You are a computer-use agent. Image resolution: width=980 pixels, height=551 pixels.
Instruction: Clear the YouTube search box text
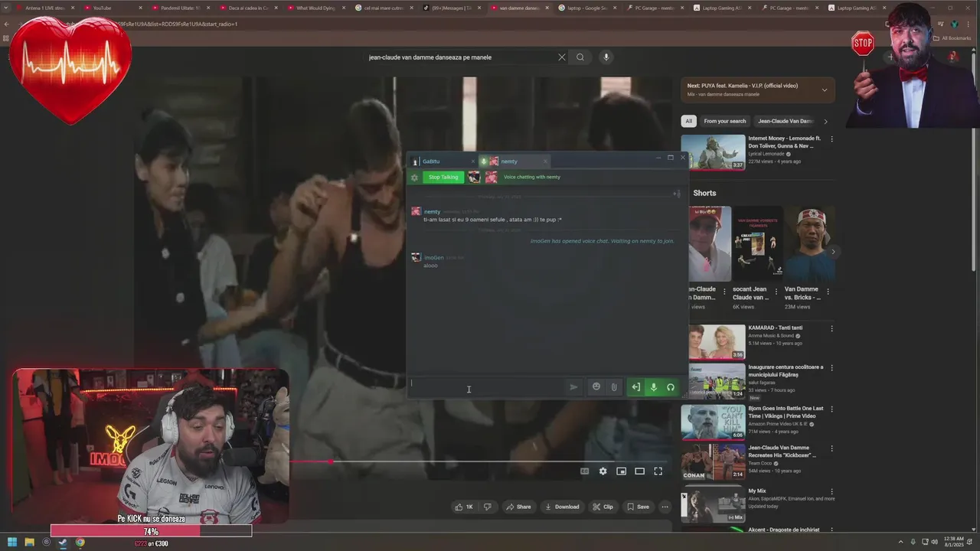tap(562, 57)
